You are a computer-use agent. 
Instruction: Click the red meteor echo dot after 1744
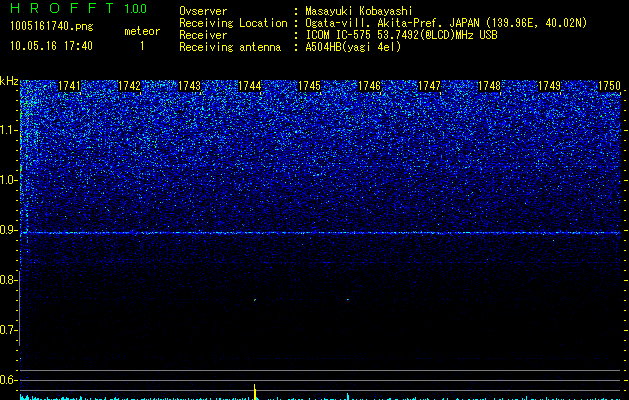pyautogui.click(x=255, y=299)
